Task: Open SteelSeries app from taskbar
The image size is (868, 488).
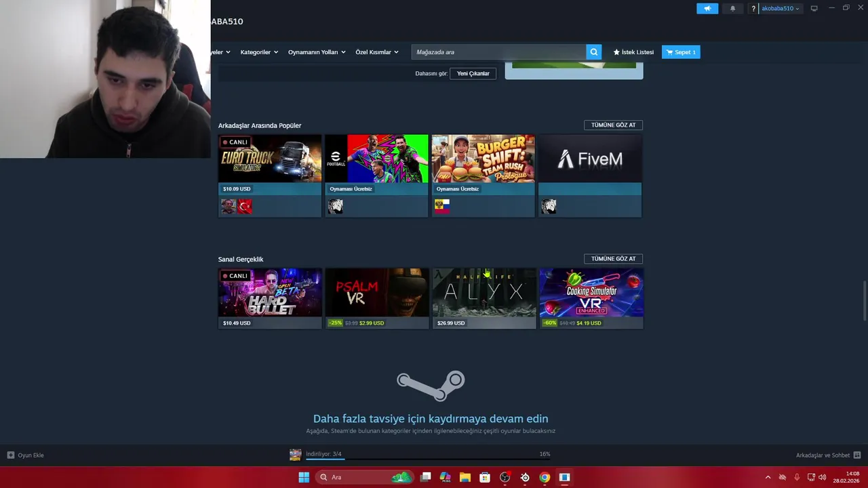Action: coord(525,477)
